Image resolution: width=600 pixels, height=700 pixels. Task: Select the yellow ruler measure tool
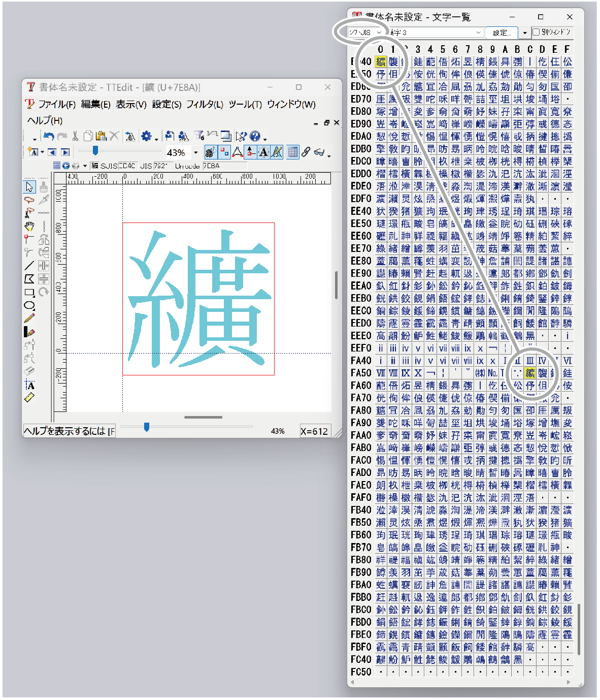(x=29, y=397)
